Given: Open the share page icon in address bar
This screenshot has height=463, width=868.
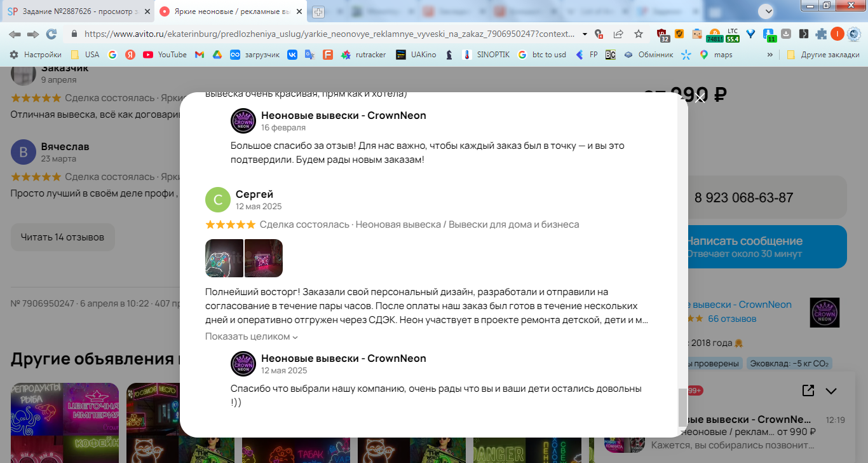Looking at the screenshot, I should coord(618,34).
